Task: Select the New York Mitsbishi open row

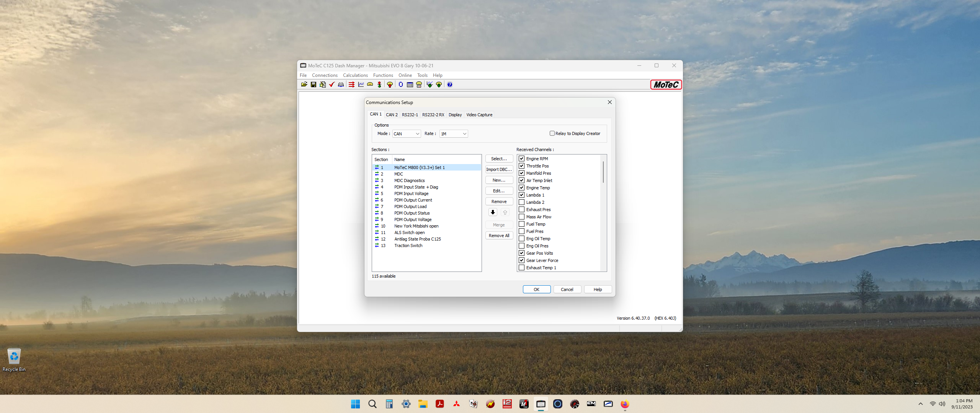Action: (x=426, y=226)
